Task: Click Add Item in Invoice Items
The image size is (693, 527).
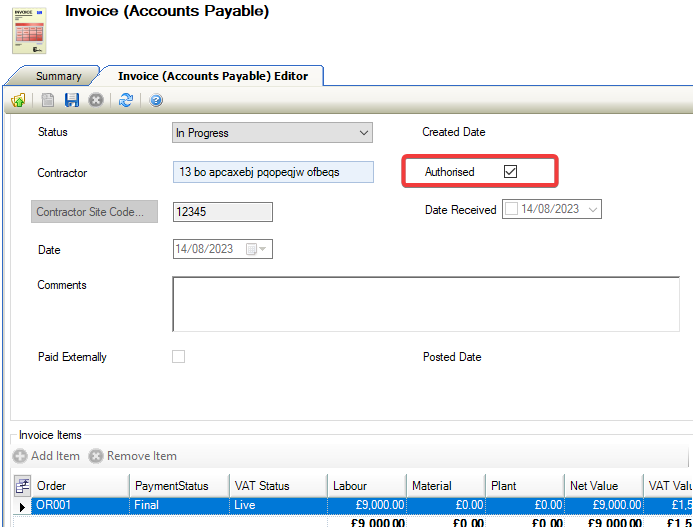Action: pos(46,456)
